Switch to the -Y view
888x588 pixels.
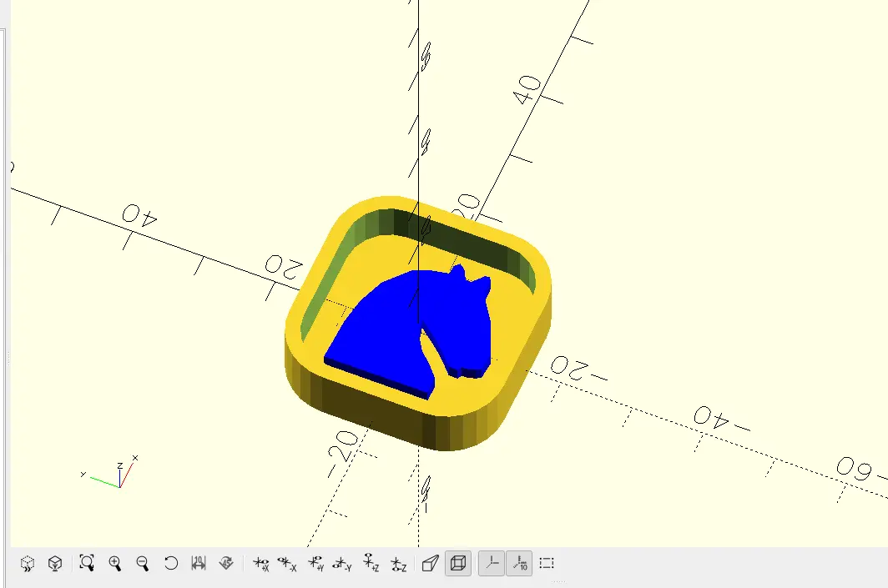[342, 564]
